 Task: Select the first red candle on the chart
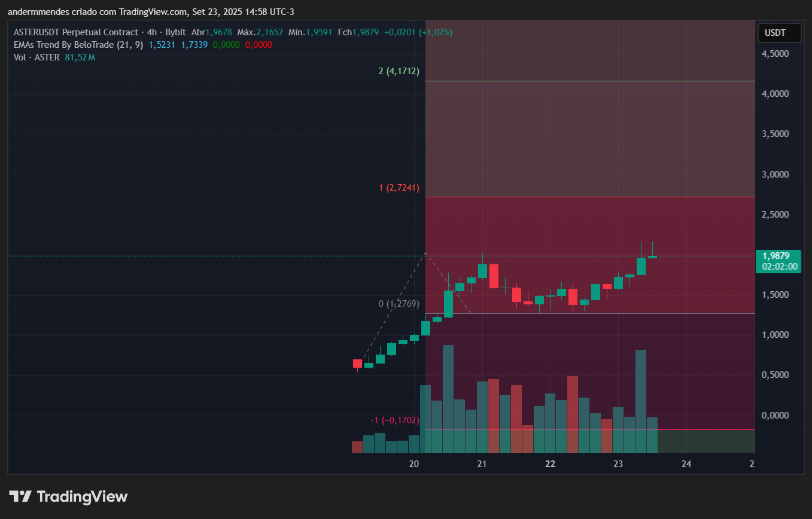point(357,364)
